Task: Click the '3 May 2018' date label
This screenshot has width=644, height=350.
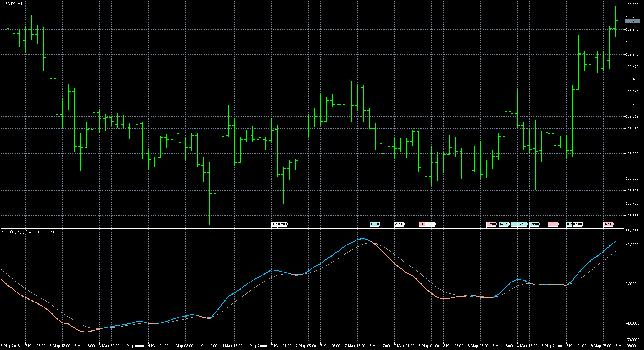Action: pos(12,346)
